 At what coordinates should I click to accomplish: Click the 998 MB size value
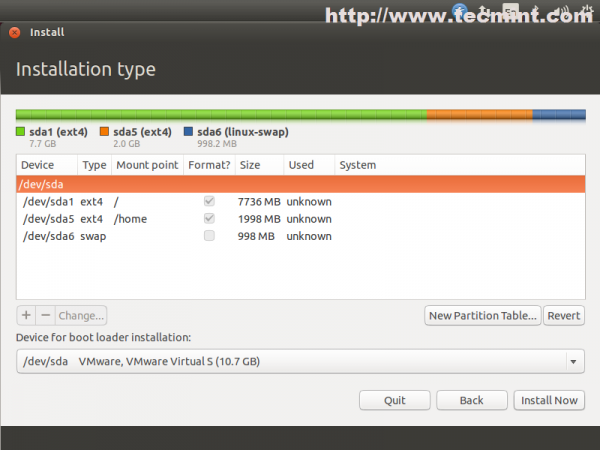tap(256, 236)
